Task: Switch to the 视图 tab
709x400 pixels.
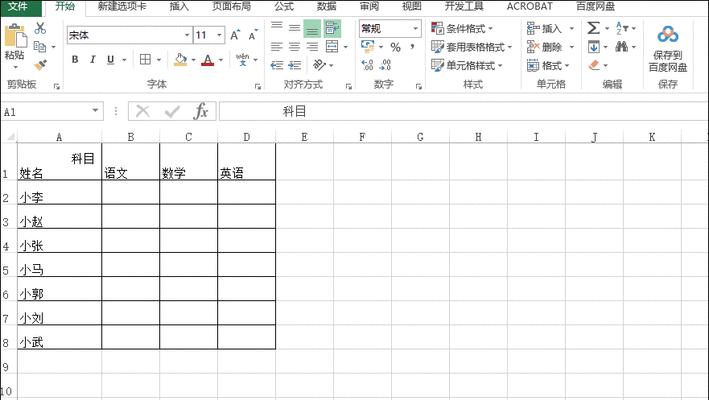Action: tap(411, 6)
